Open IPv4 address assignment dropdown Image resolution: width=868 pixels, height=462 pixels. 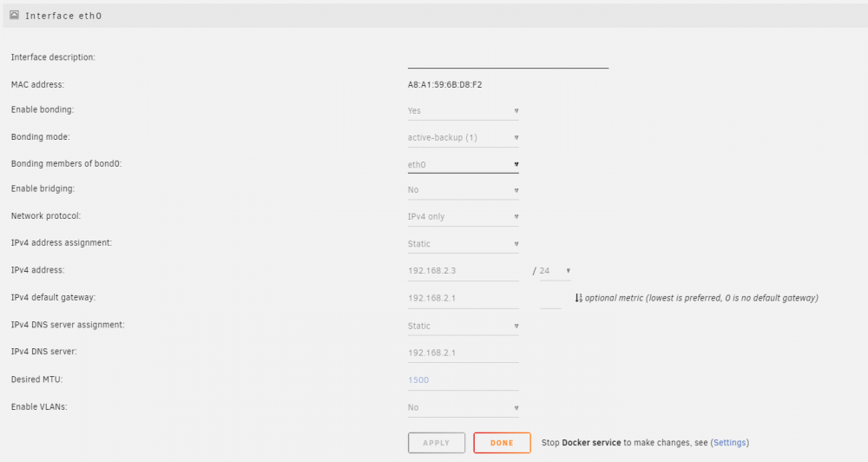pyautogui.click(x=464, y=244)
